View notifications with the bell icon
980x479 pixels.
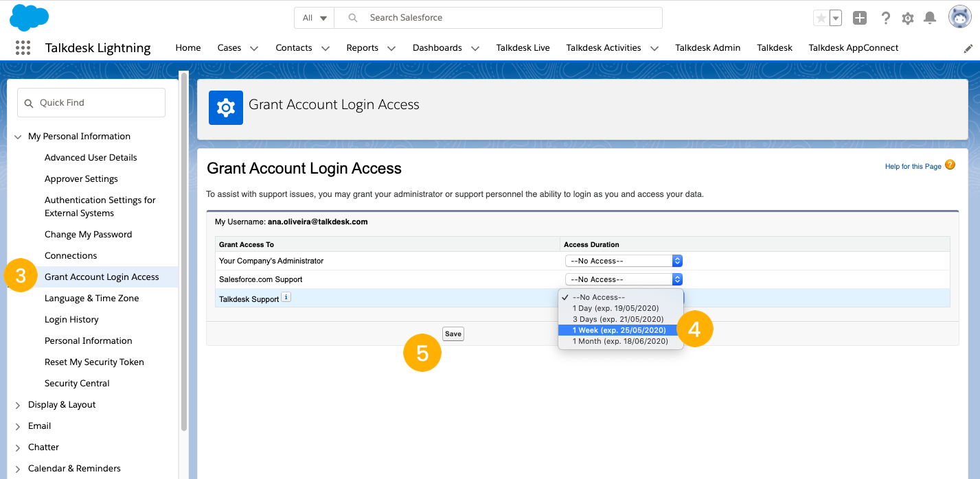coord(930,18)
